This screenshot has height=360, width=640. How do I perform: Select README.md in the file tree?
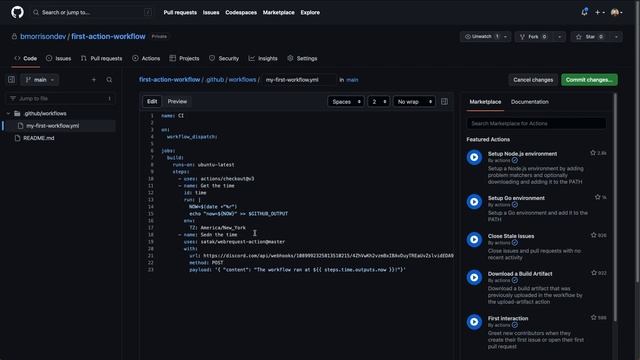point(39,138)
